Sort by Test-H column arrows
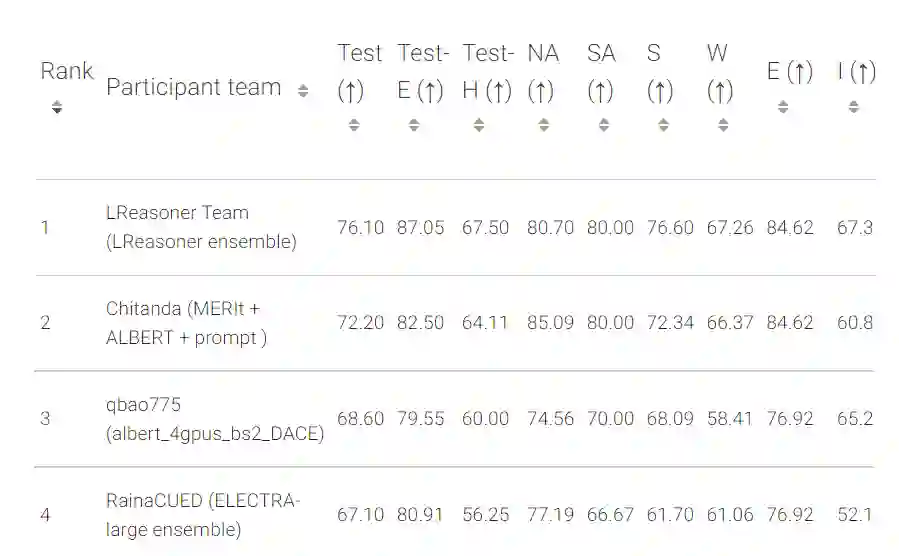Screen dimensions: 899x556 point(479,125)
